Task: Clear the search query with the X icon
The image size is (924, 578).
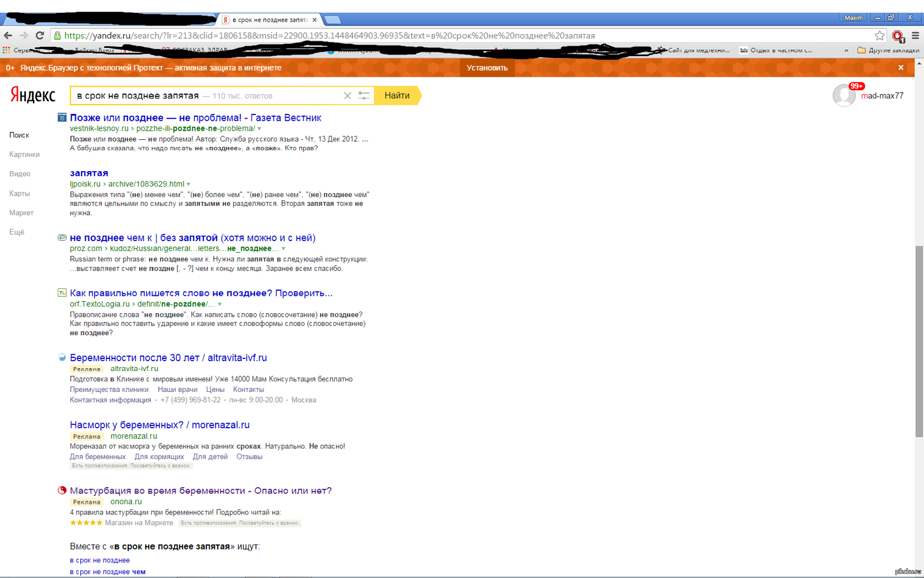Action: [x=347, y=96]
